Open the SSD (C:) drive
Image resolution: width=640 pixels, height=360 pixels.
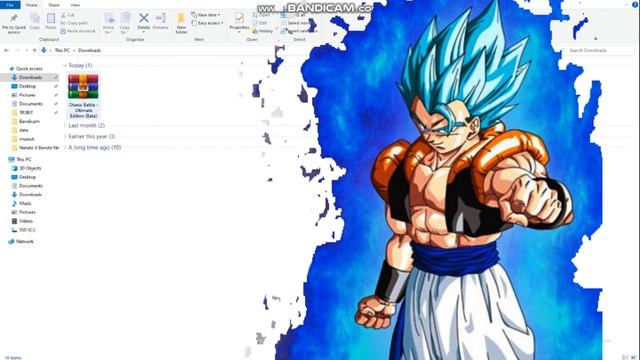click(27, 230)
